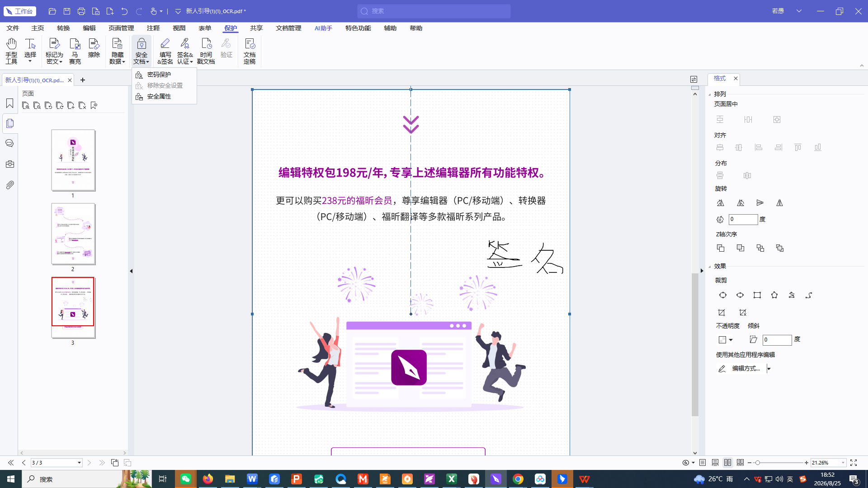Open the comments panel in left sidebar
The width and height of the screenshot is (868, 488).
pos(9,143)
